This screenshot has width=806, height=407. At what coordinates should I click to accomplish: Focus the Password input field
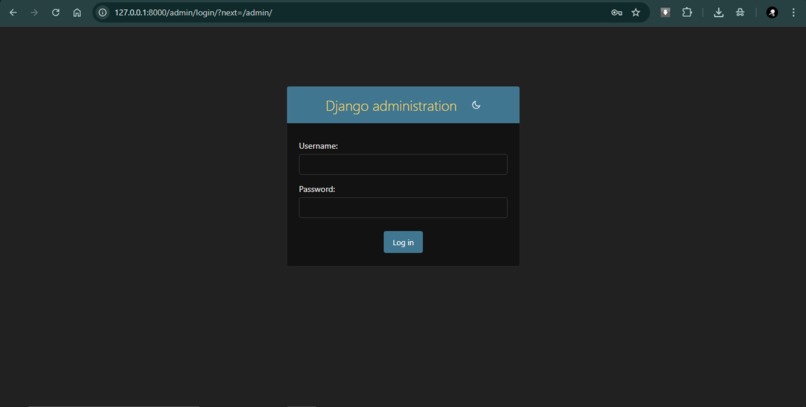pos(403,208)
